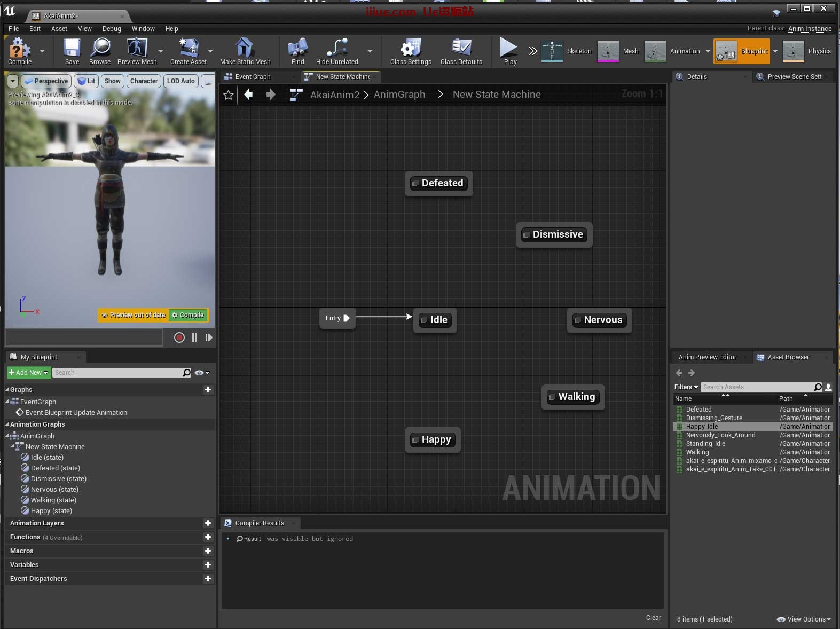The image size is (840, 629).
Task: Select the Nervous state node
Action: coord(600,320)
